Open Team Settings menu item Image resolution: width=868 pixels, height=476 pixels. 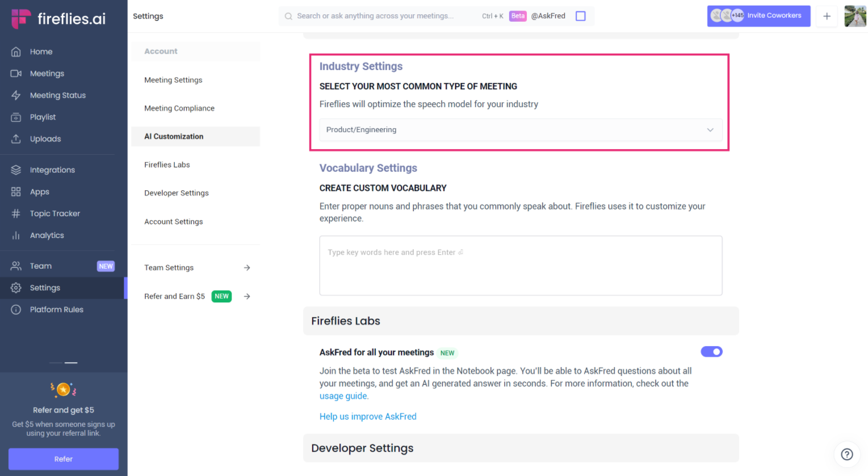tap(196, 268)
